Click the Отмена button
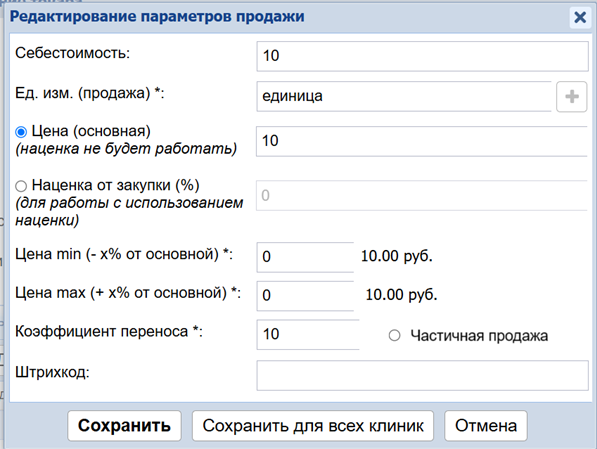597x449 pixels. coord(486,426)
